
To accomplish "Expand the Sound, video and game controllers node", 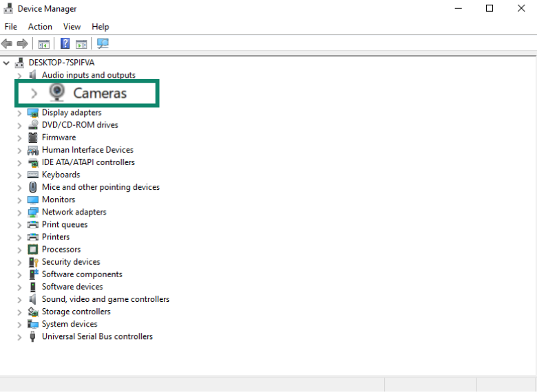I will tap(19, 300).
